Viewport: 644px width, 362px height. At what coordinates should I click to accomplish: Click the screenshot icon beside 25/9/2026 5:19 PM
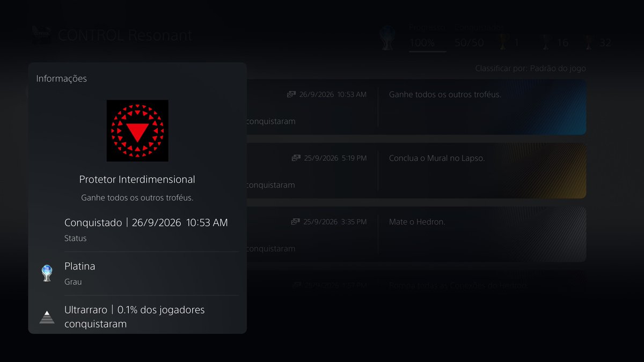pos(296,158)
